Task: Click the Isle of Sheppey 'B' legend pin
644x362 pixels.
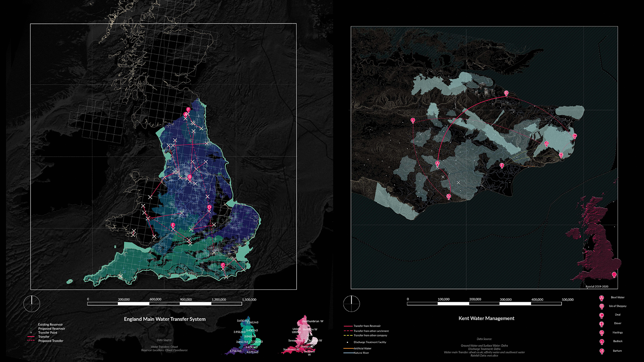Action: [x=601, y=306]
